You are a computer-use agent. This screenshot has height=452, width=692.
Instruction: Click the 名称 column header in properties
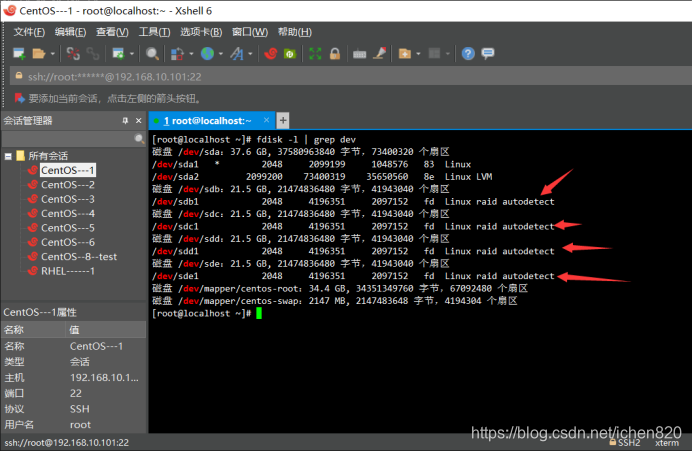pyautogui.click(x=34, y=330)
